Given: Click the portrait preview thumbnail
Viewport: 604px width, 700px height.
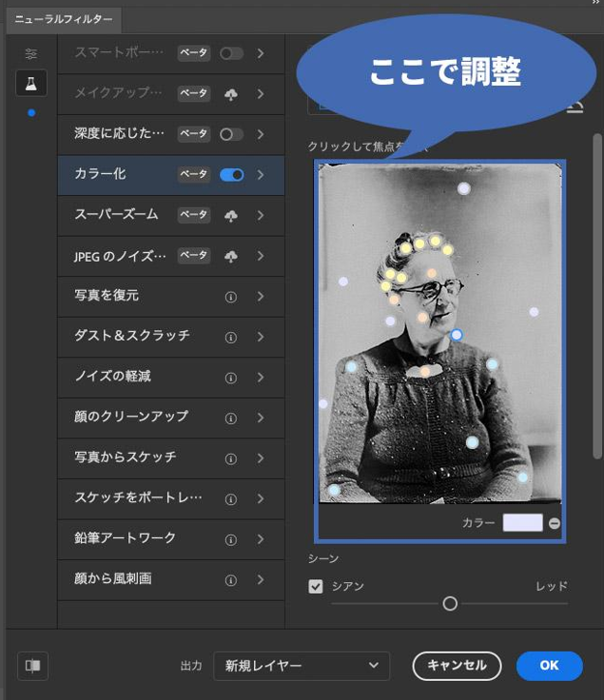Looking at the screenshot, I should (440, 333).
